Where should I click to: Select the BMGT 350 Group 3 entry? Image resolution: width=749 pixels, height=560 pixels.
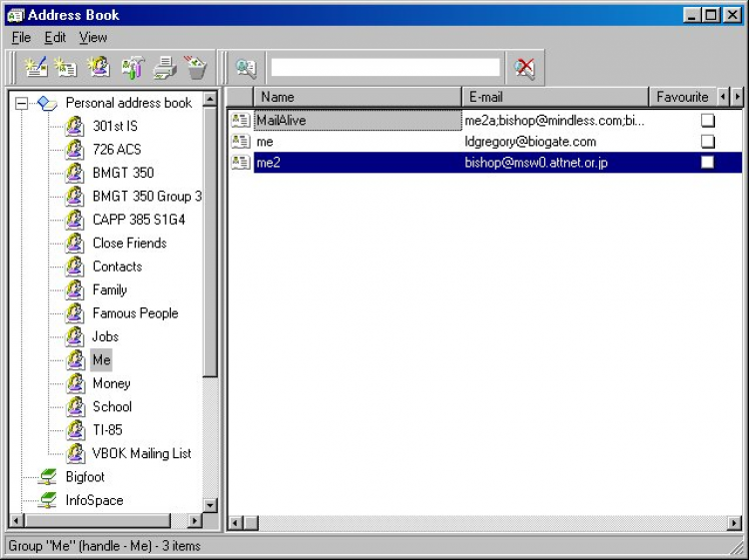point(147,197)
